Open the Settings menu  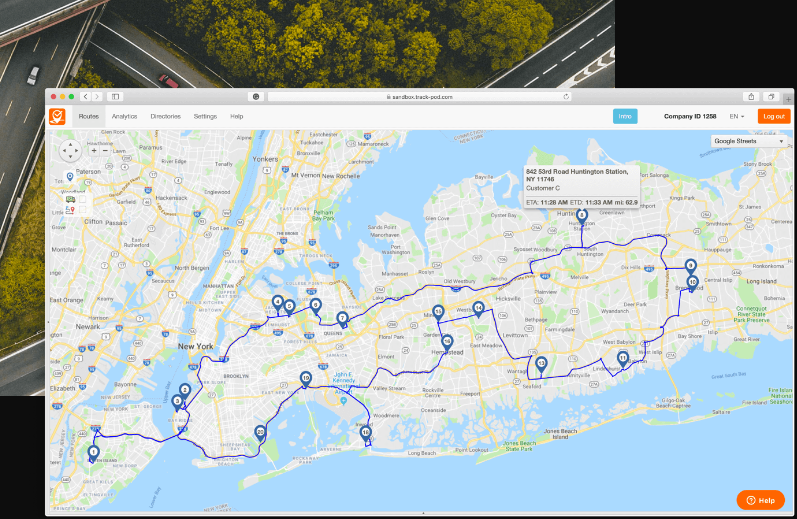[x=205, y=116]
